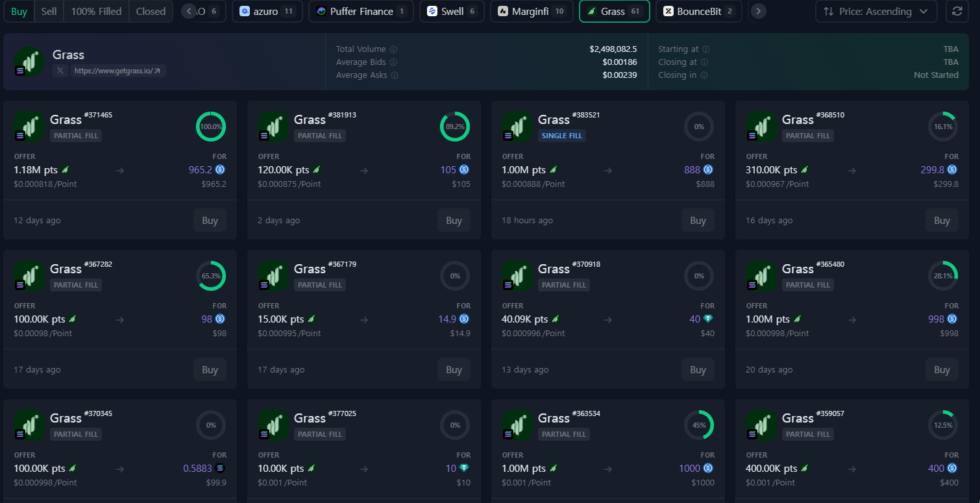Click the USDC coin icon next to 888
Image resolution: width=980 pixels, height=503 pixels.
[708, 170]
